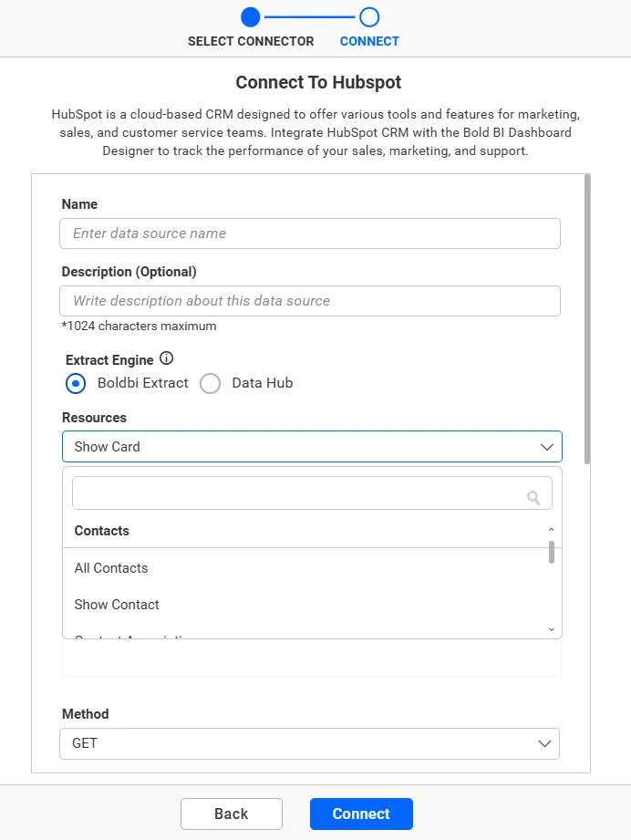Click the blue Connect button

pyautogui.click(x=361, y=814)
